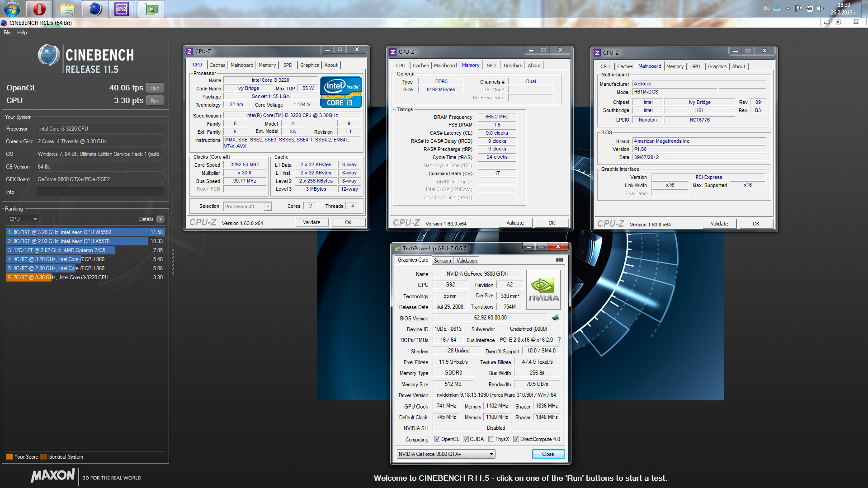Image resolution: width=868 pixels, height=488 pixels.
Task: Click Details label in the Ranking panel
Action: [146, 219]
